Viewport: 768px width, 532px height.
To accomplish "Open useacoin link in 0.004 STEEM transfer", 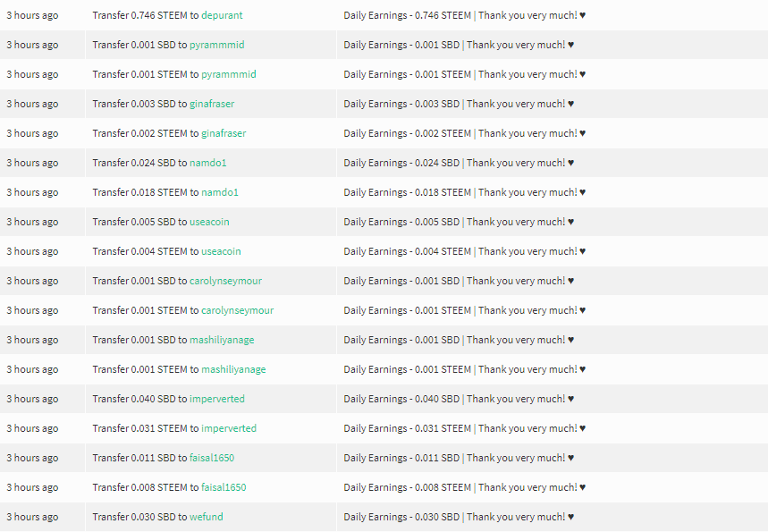I will (x=222, y=251).
